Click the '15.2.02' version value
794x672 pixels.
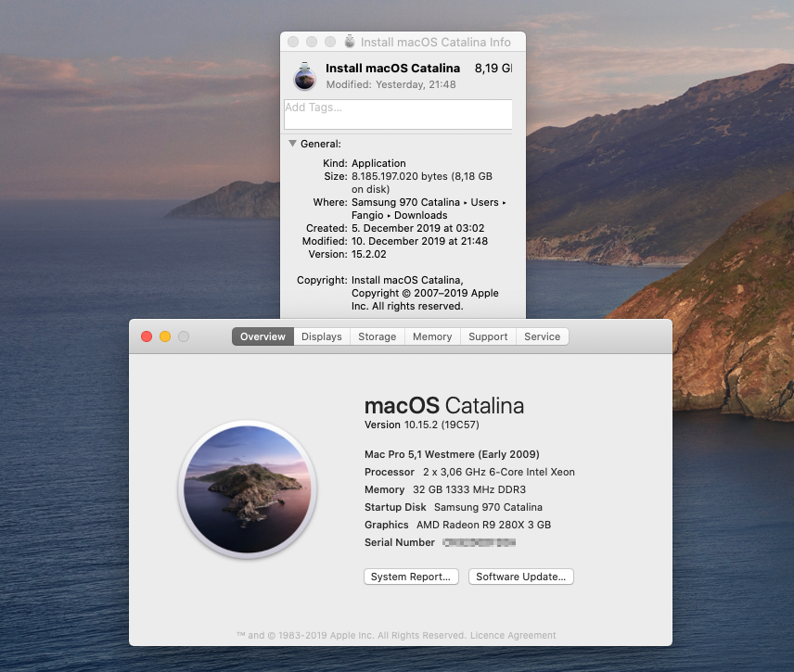tap(368, 254)
